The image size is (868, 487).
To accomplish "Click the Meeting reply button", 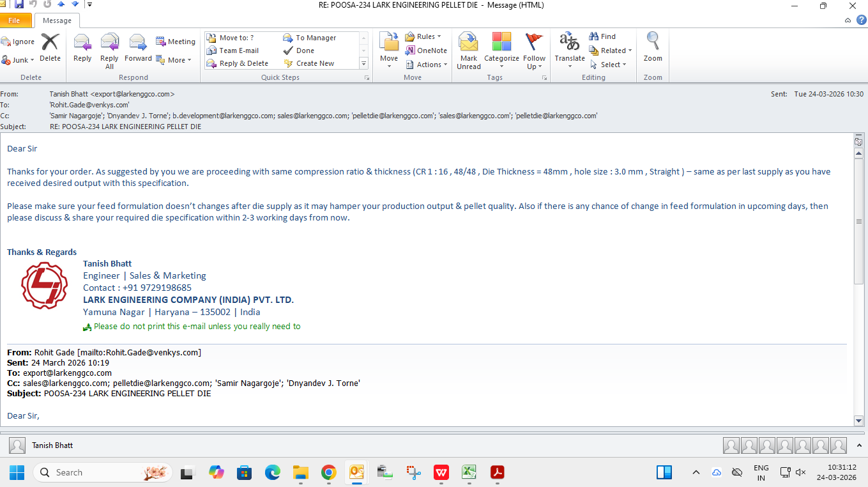I will click(x=176, y=42).
